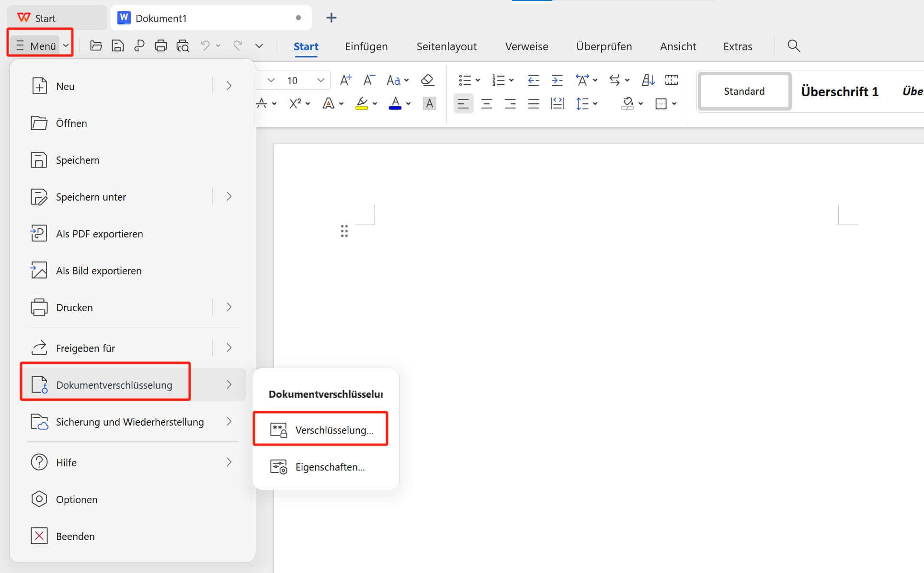Screen dimensions: 924x573
Task: Click the increase font size icon
Action: [x=345, y=80]
